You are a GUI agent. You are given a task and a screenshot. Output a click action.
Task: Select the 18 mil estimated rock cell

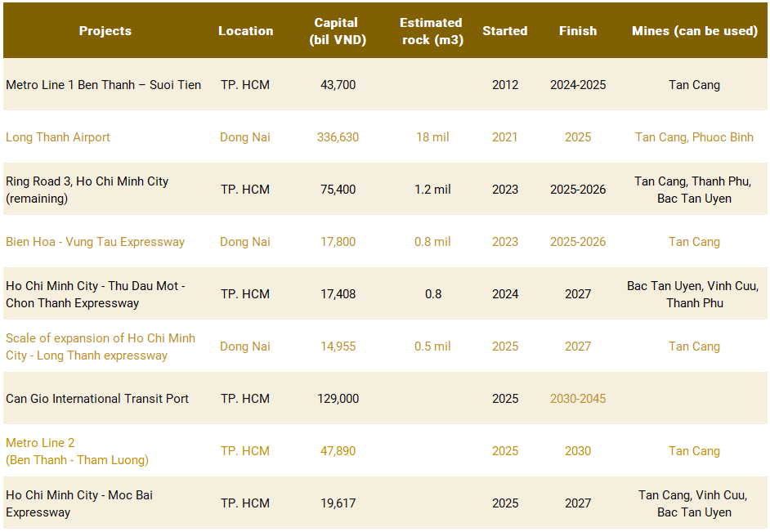432,137
